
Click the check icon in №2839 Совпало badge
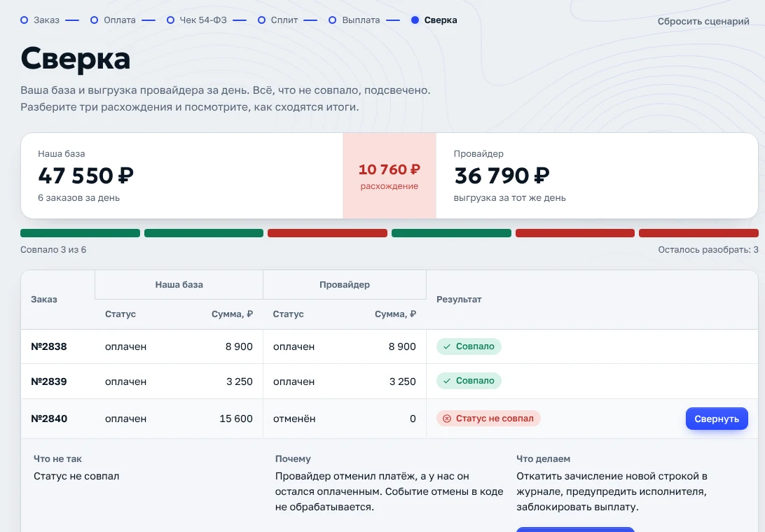447,381
